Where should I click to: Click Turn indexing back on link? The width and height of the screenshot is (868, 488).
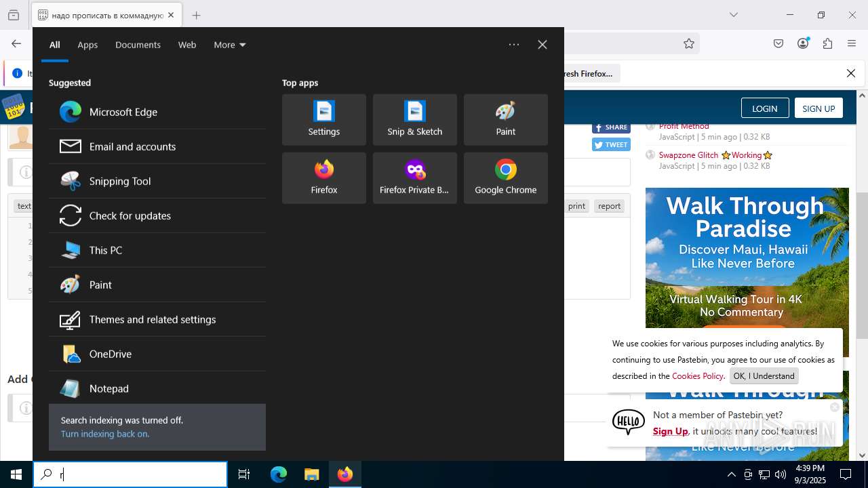(105, 434)
